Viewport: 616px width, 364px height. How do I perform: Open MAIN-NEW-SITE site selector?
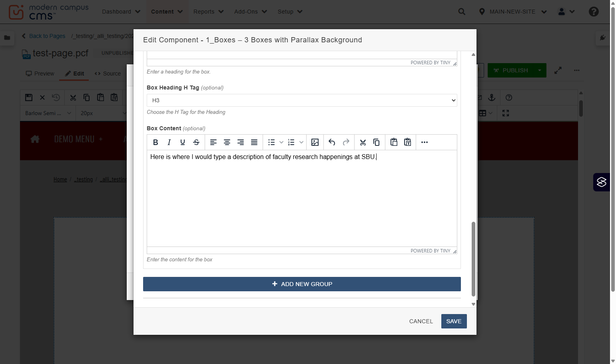click(x=512, y=12)
